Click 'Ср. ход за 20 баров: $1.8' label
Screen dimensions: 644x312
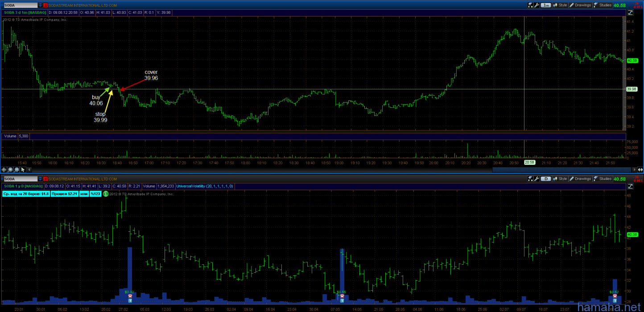point(26,194)
